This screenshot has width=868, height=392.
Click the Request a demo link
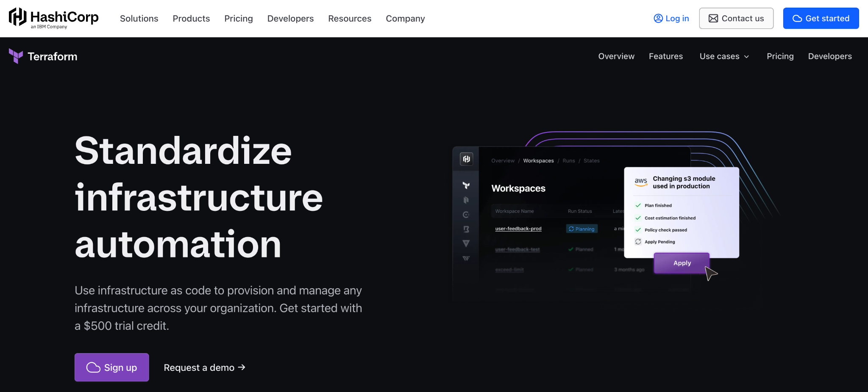pyautogui.click(x=205, y=367)
